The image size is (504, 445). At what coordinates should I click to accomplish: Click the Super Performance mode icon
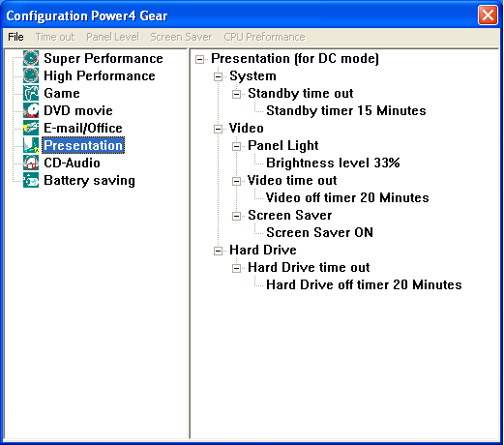pyautogui.click(x=31, y=58)
